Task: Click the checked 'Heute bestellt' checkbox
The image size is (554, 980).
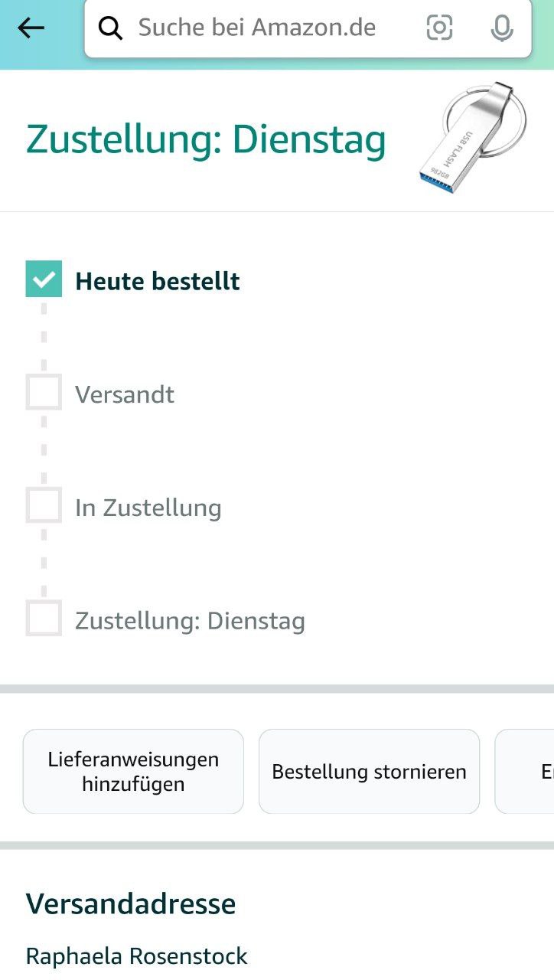Action: pyautogui.click(x=44, y=279)
